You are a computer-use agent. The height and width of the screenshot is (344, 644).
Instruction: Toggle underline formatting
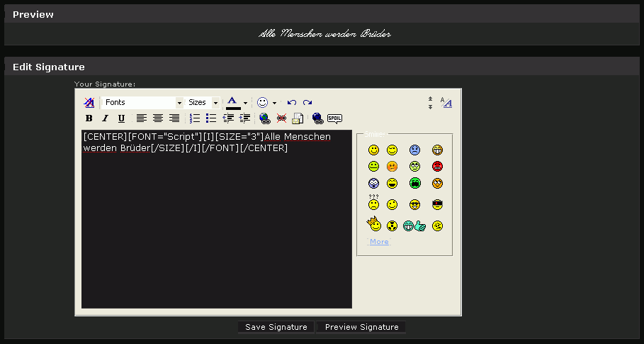pos(121,118)
